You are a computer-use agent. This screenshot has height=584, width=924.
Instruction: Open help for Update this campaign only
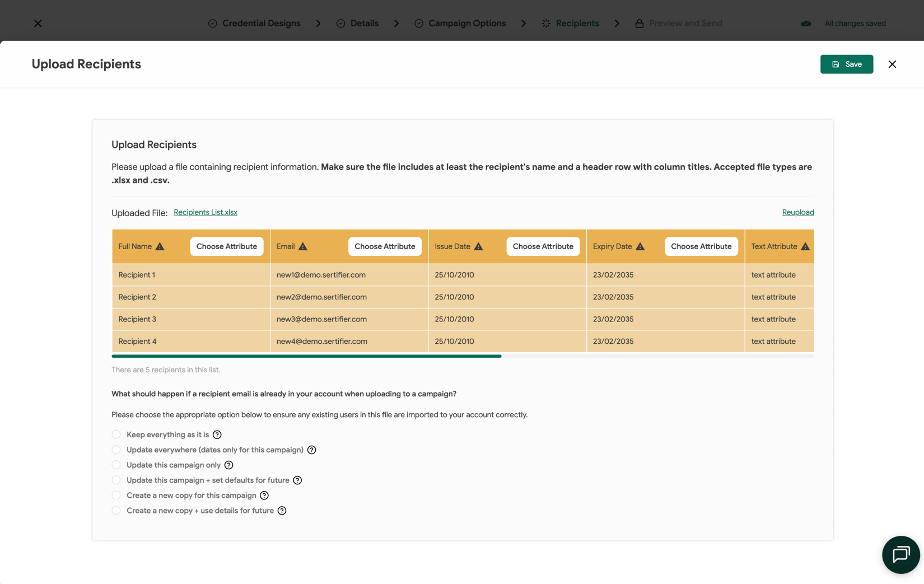pos(228,465)
